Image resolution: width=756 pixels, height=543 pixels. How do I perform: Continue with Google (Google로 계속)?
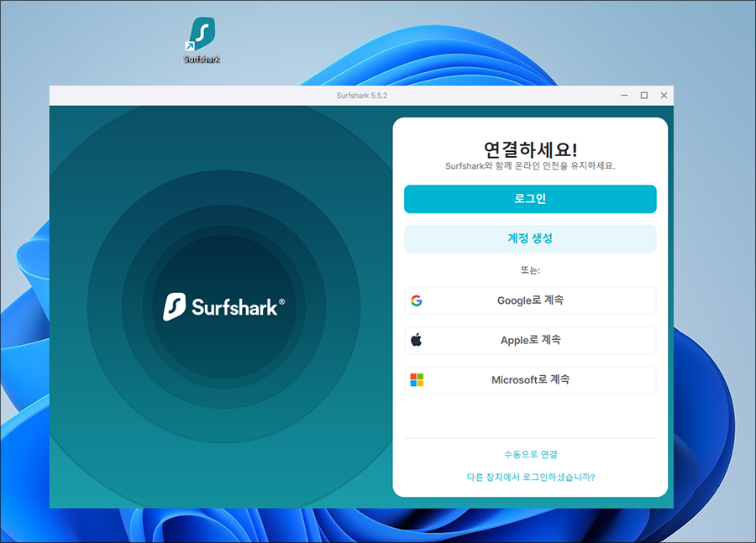coord(530,300)
